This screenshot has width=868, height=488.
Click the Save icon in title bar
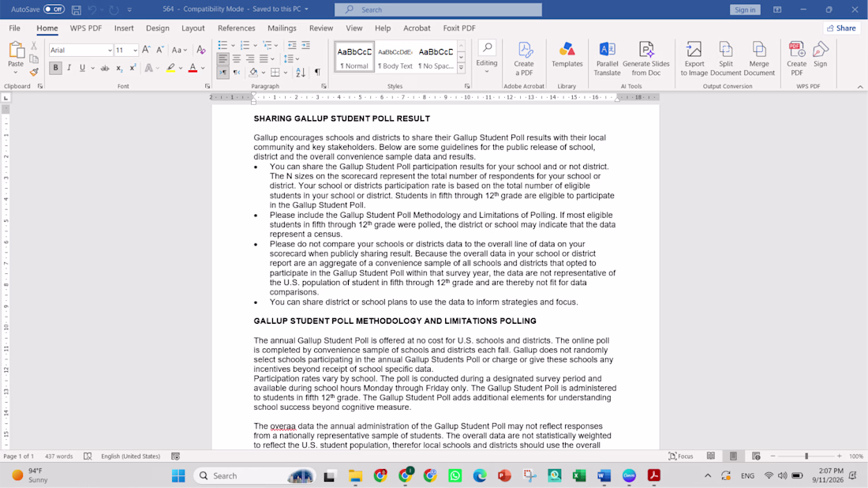tap(77, 9)
